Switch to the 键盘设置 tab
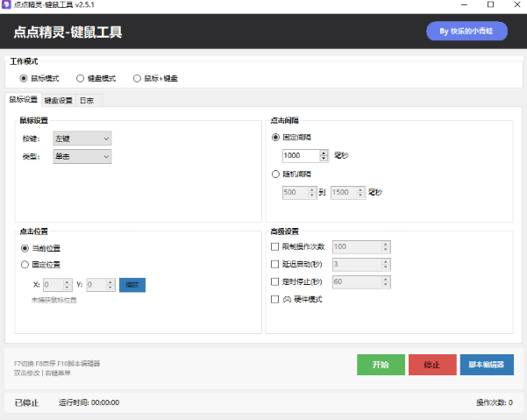This screenshot has height=420, width=527. (59, 101)
